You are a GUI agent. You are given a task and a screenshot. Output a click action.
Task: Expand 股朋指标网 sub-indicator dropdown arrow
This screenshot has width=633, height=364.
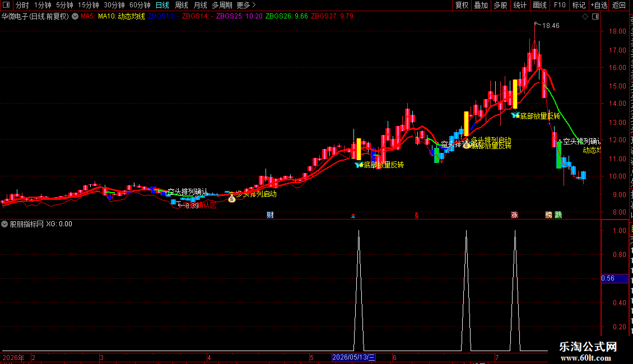4,224
